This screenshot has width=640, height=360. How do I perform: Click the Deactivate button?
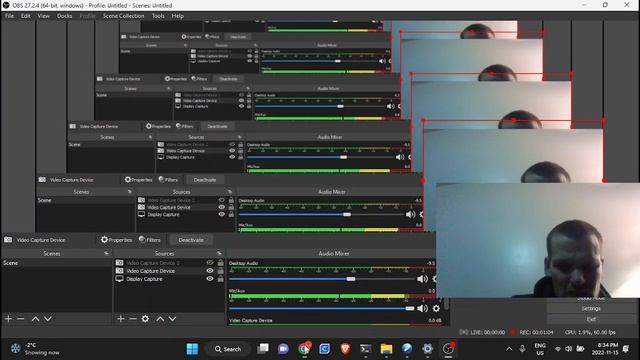pos(191,240)
